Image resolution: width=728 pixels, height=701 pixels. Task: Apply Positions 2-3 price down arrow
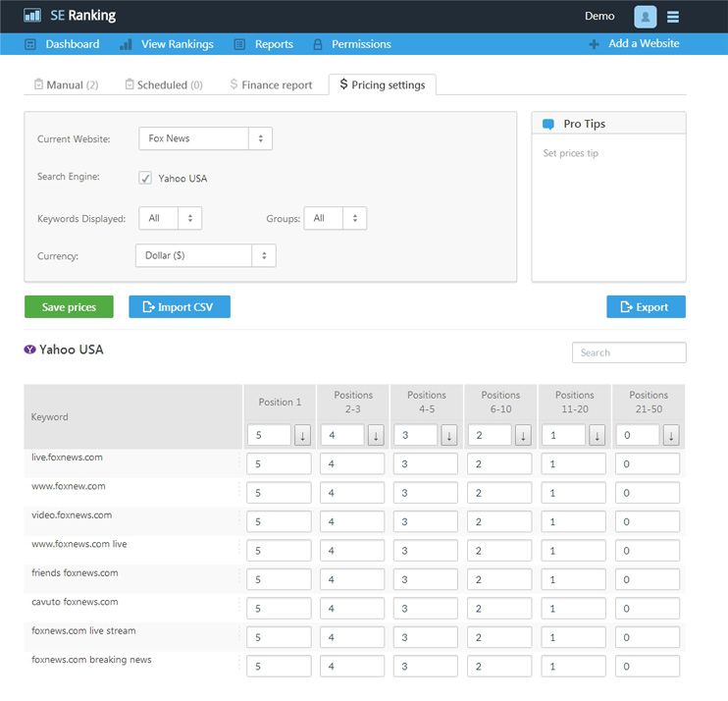coord(376,436)
